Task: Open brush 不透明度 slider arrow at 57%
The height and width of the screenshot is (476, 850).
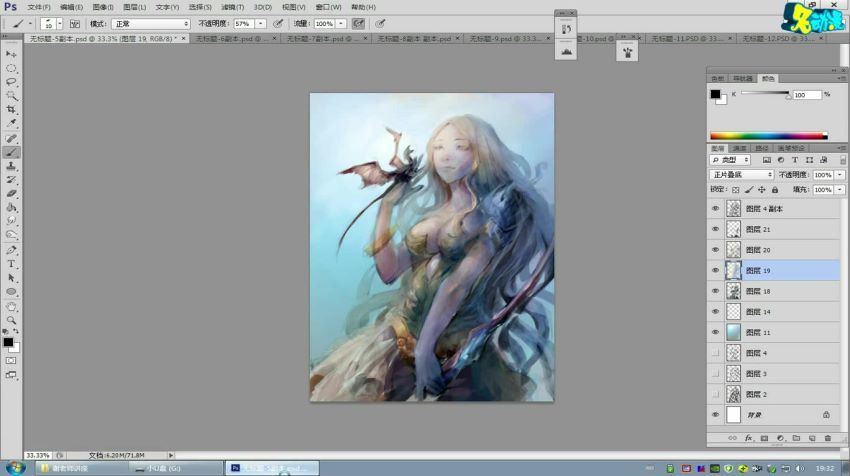Action: click(261, 24)
